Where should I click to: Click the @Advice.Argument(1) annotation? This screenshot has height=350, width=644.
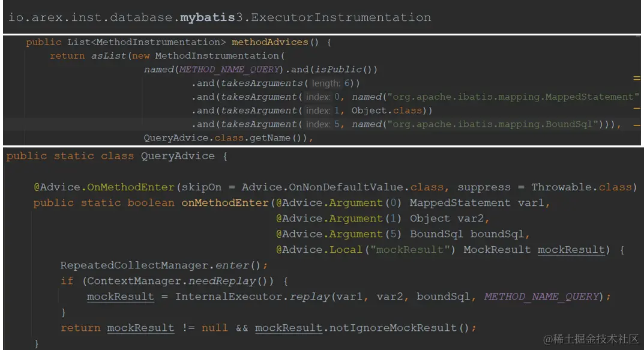point(339,219)
